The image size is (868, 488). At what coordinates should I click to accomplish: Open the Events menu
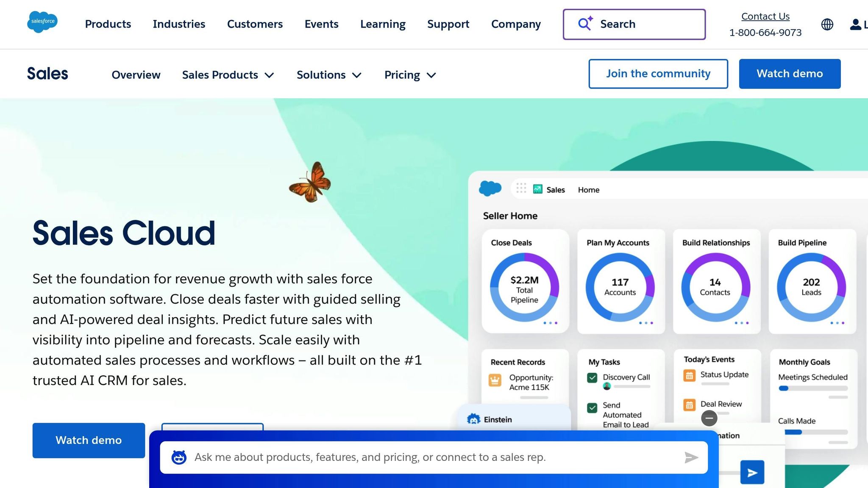[321, 24]
